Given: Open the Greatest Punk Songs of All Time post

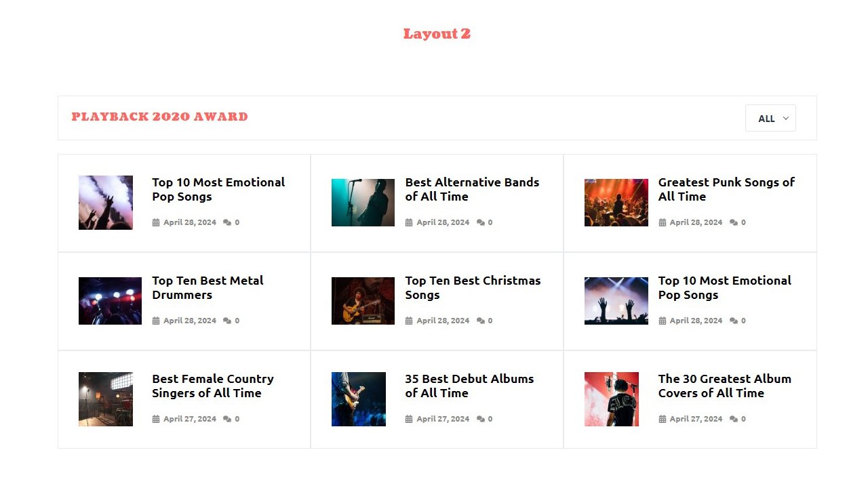Looking at the screenshot, I should [x=726, y=189].
